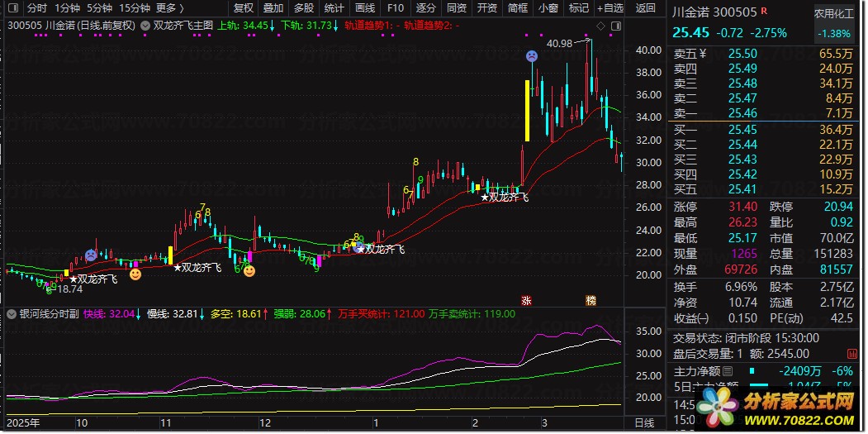Click the tall yellow candle bar in late February
The width and height of the screenshot is (868, 434).
[x=528, y=111]
